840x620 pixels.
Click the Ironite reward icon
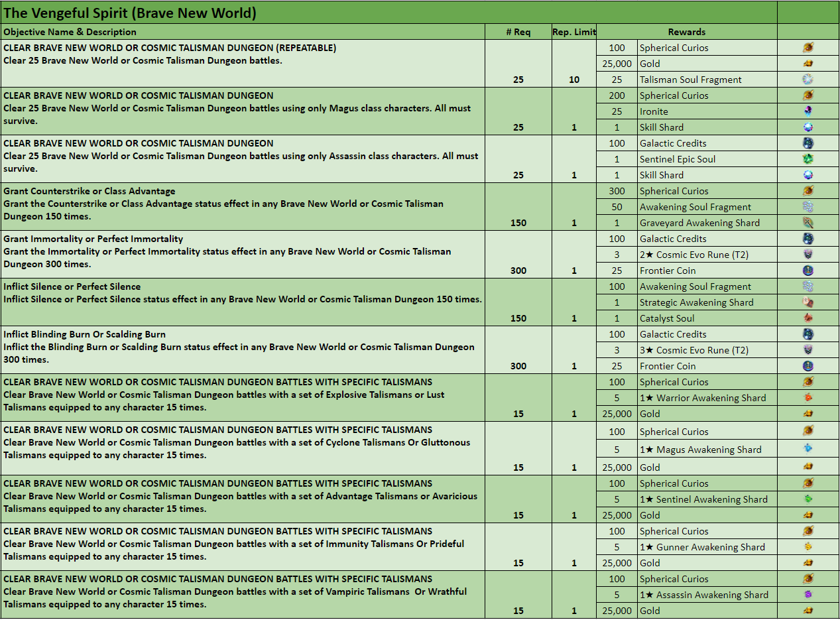tap(808, 111)
